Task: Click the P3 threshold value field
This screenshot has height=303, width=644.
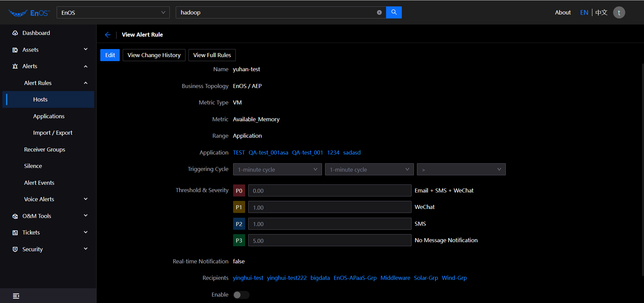Action: click(x=329, y=241)
